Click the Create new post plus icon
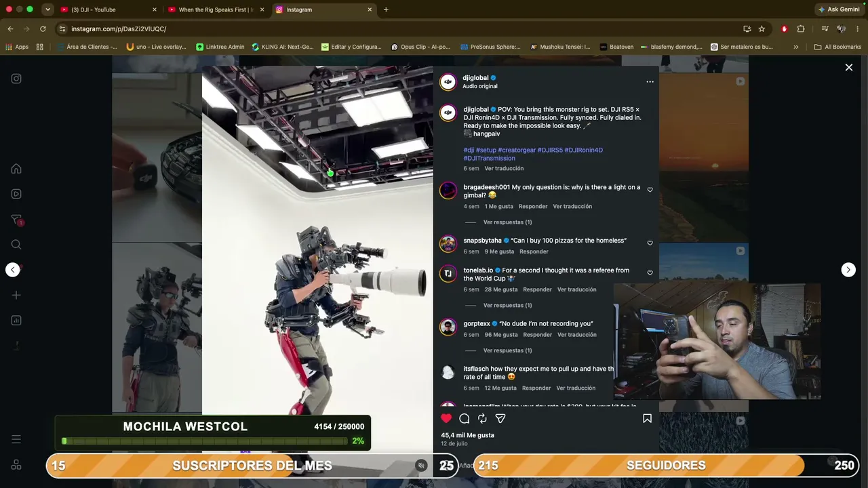 [16, 296]
